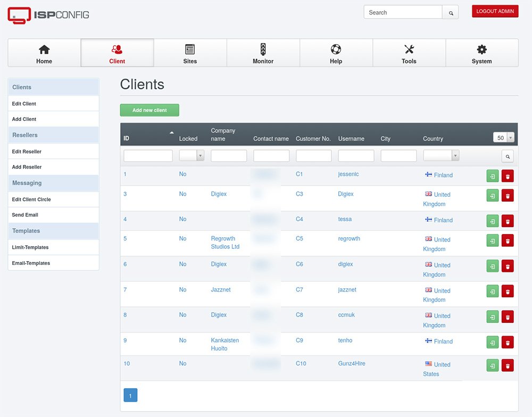Viewport: 532px width, 417px height.
Task: Open the System tab
Action: [x=482, y=53]
